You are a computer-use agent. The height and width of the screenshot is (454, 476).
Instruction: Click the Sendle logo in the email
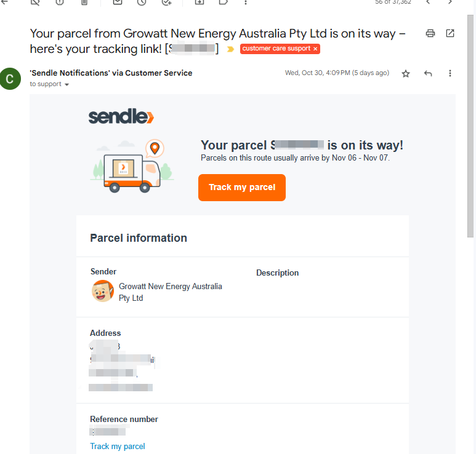[121, 116]
